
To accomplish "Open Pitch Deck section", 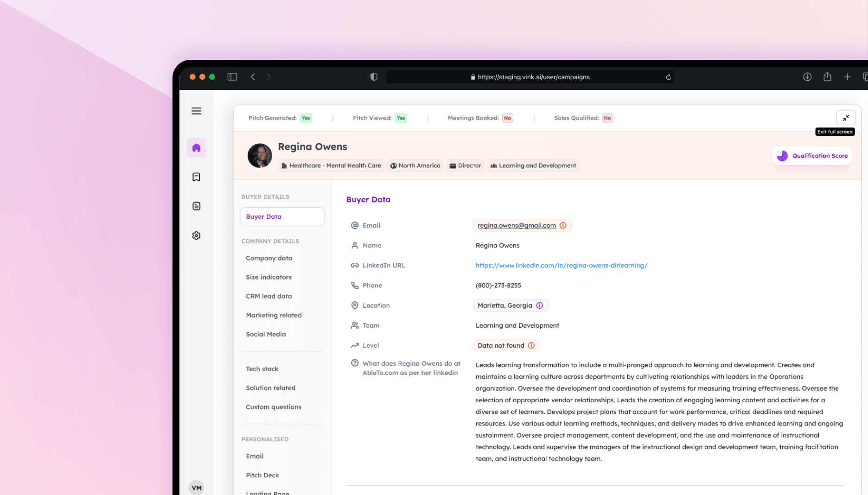I will point(262,475).
